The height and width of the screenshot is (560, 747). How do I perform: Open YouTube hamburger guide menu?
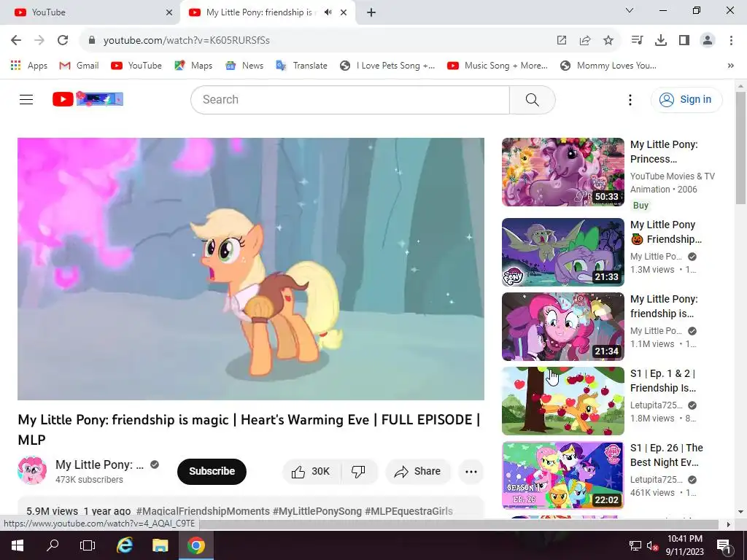pyautogui.click(x=26, y=99)
